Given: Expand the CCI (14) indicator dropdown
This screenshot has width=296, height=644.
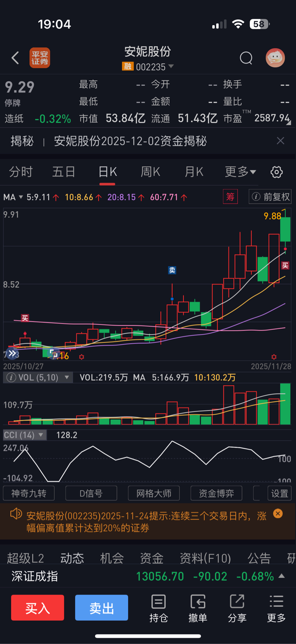Looking at the screenshot, I should click(x=25, y=435).
